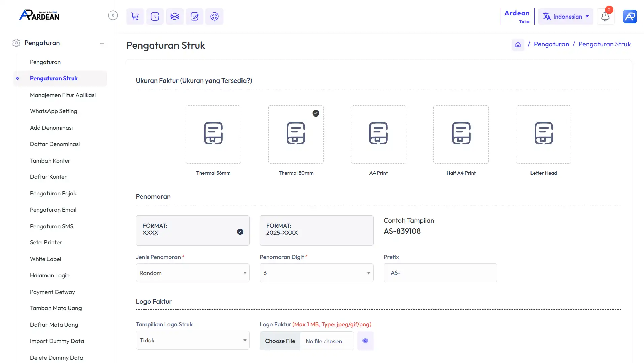
Task: Click the Ardean logo in the sidebar
Action: coord(39,15)
